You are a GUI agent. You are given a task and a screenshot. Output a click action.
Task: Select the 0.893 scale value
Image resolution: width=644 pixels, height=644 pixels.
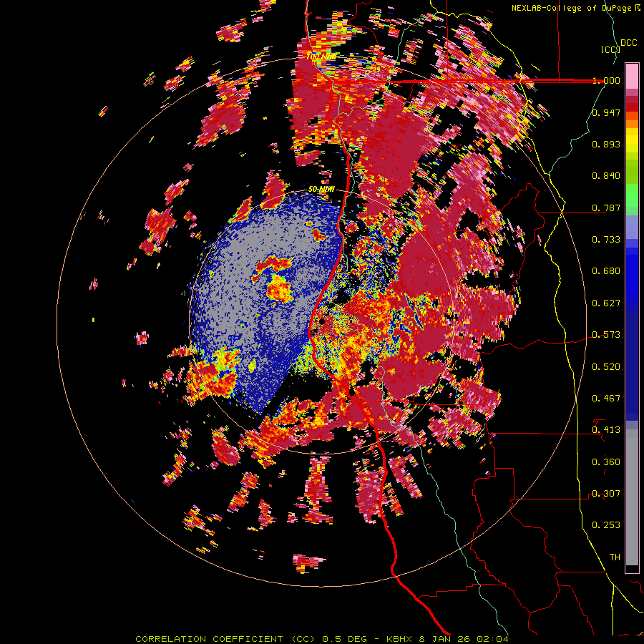[x=606, y=144]
